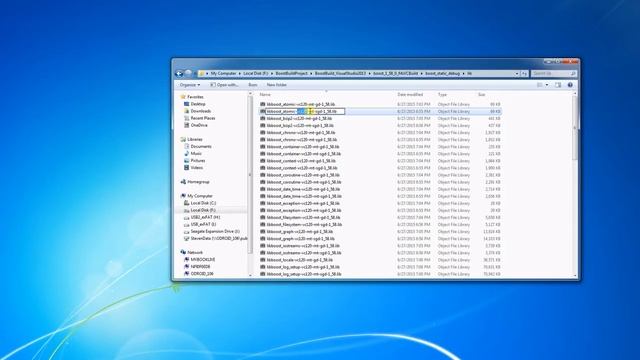Viewport: 640px width, 360px height.
Task: Open Downloads in the Favorites list
Action: [x=198, y=111]
